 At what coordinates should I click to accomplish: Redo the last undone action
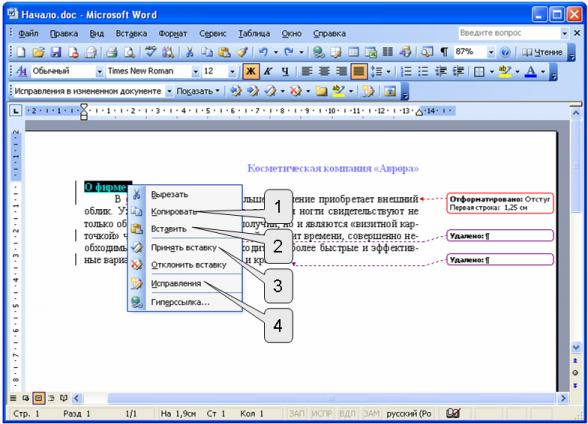tap(288, 52)
